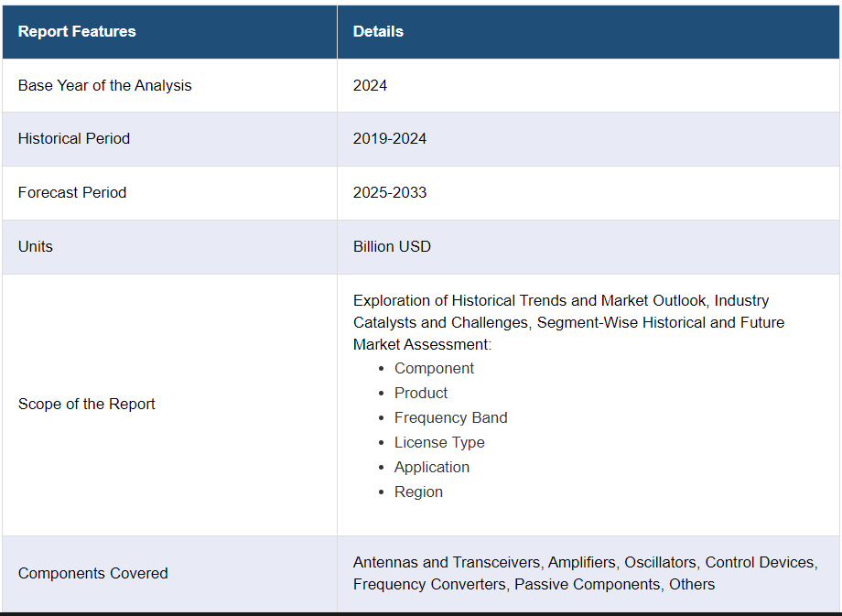Click the Product bullet item

coord(421,393)
